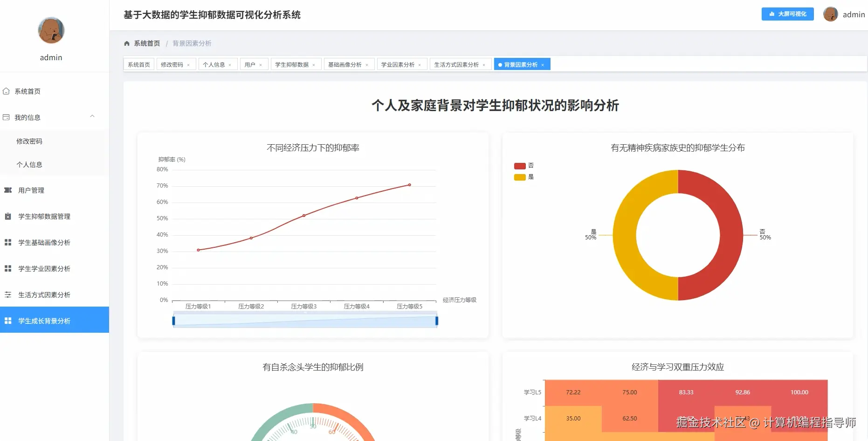
Task: Click the 学生基础画像分析 grid icon
Action: pyautogui.click(x=8, y=242)
